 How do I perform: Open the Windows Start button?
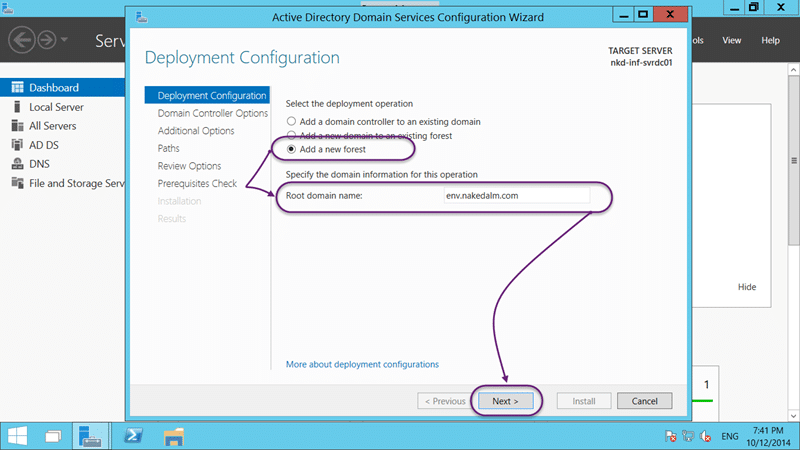[x=17, y=436]
